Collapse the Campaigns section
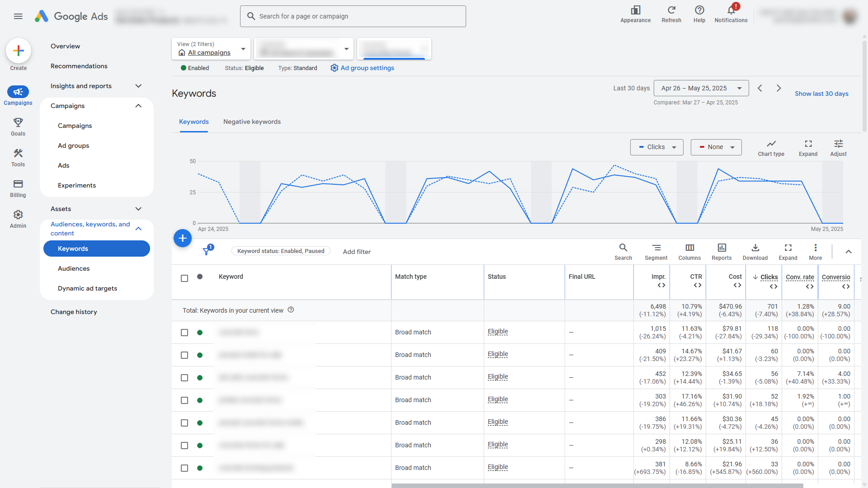This screenshot has width=868, height=488. pyautogui.click(x=138, y=106)
